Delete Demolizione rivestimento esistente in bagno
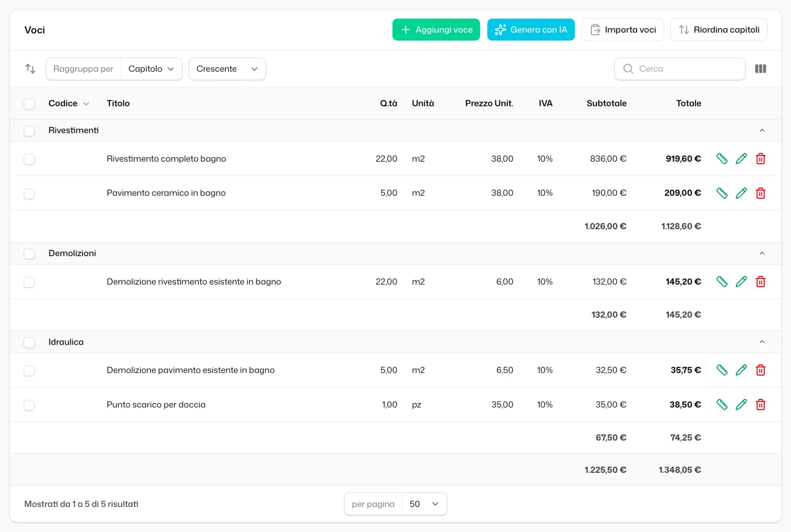The image size is (791, 532). [x=760, y=282]
